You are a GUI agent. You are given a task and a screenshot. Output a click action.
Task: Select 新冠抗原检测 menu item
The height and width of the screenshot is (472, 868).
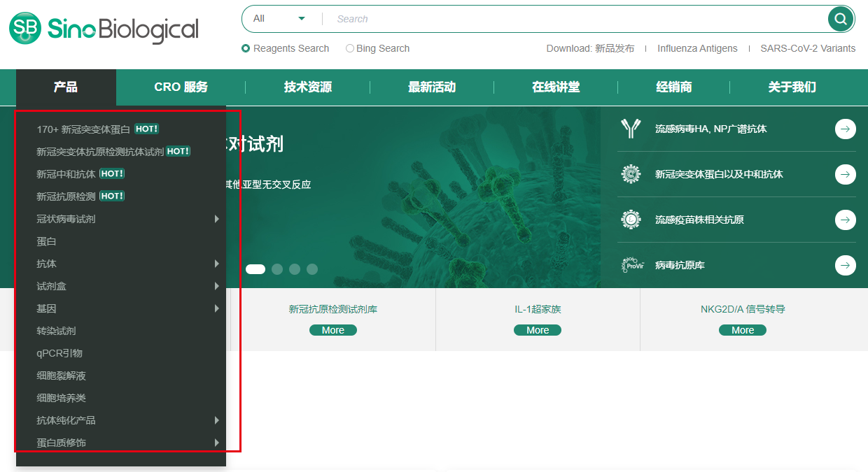click(x=66, y=196)
